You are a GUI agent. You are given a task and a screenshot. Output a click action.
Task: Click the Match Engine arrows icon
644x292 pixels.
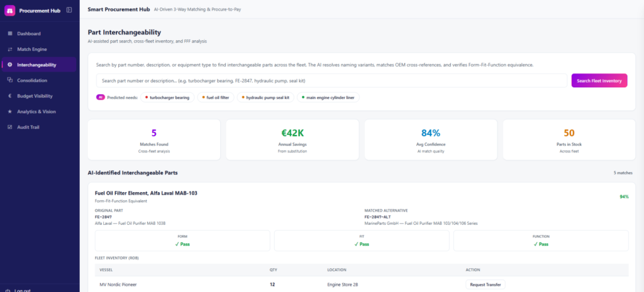[10, 49]
